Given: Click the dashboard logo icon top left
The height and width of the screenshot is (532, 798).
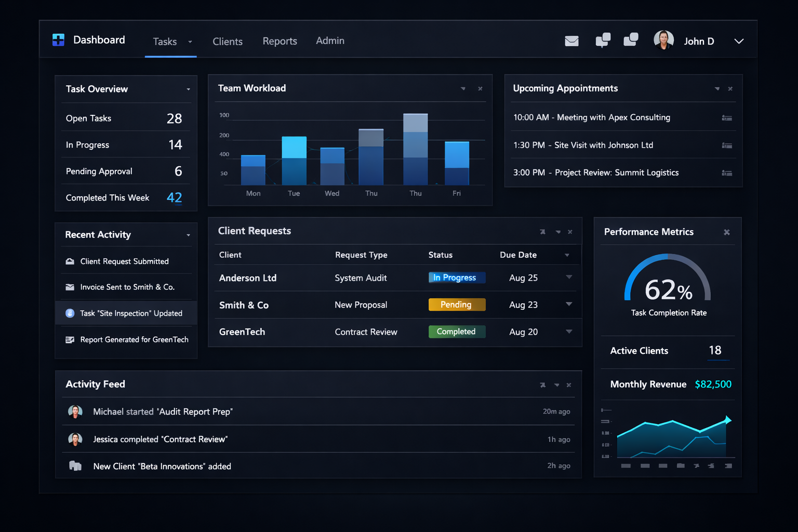Looking at the screenshot, I should click(x=58, y=39).
